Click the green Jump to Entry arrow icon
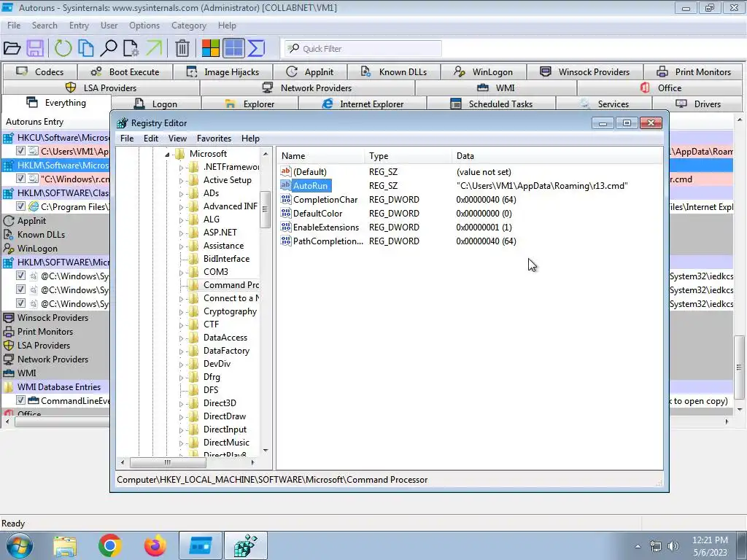This screenshot has height=560, width=747. (x=154, y=48)
